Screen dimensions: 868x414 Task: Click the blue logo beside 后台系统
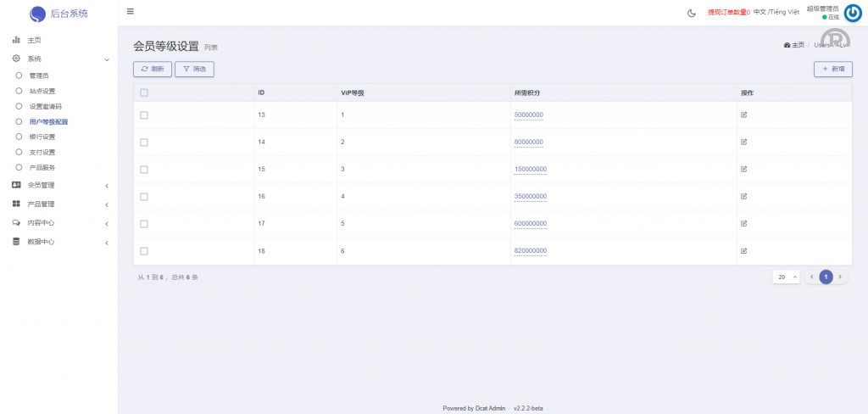click(38, 14)
